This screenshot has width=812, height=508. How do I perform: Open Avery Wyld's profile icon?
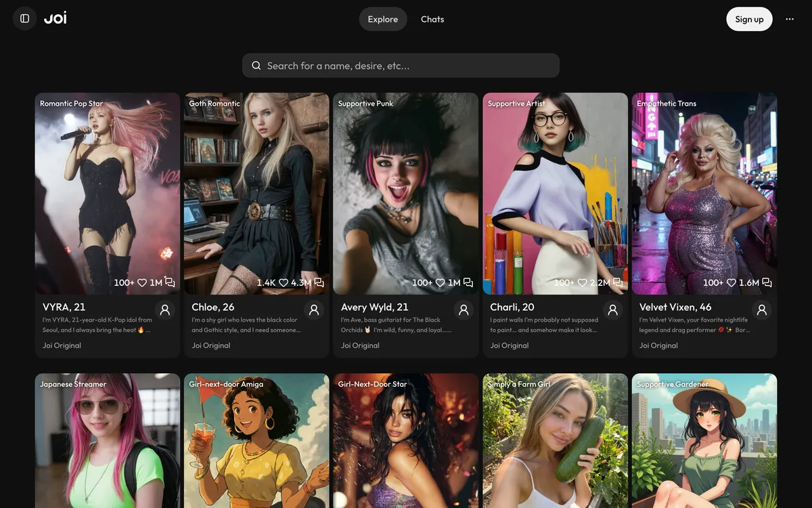pyautogui.click(x=464, y=310)
